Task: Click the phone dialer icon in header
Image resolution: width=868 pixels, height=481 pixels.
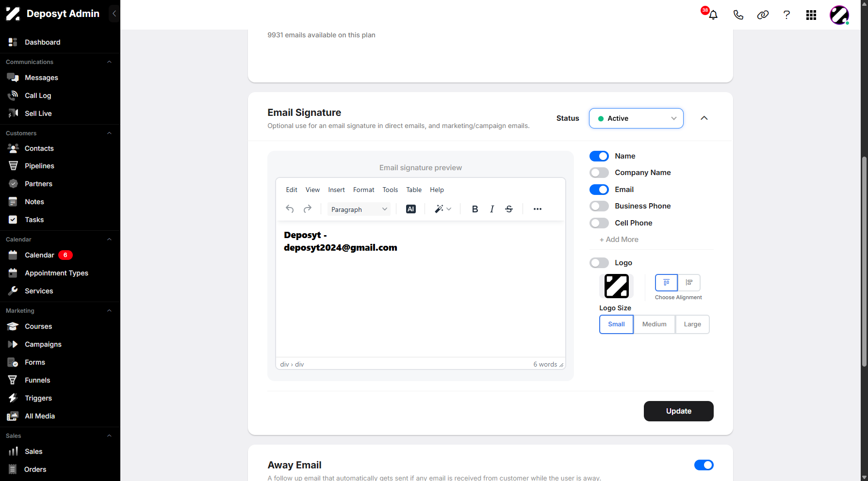Action: 738,15
